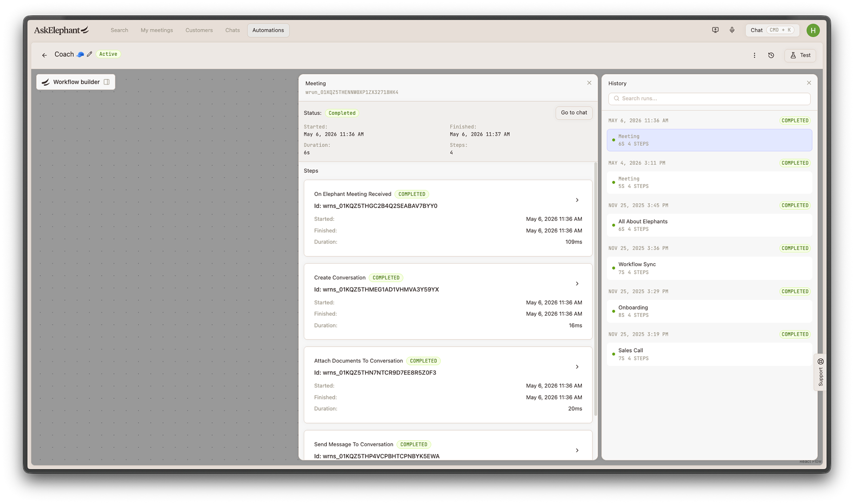854x504 pixels.
Task: Click the run id wrun_01KQZ5THENNW0XP1ZX32718HK4
Action: click(352, 92)
